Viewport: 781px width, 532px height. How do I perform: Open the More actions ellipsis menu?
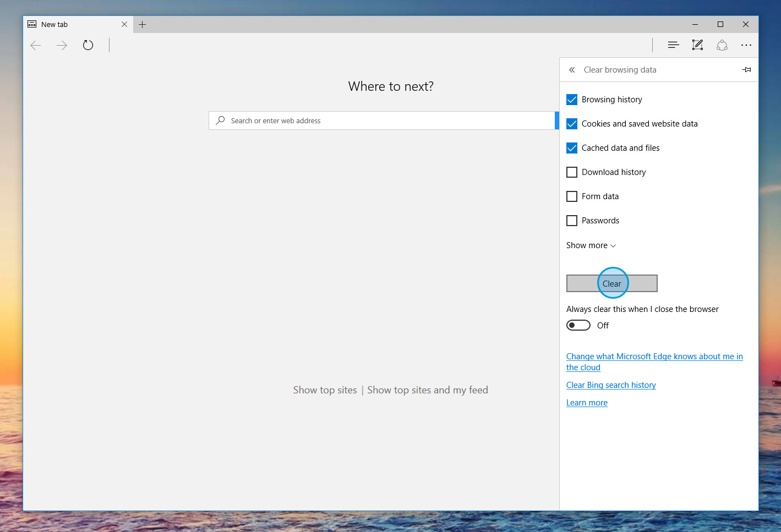[x=746, y=45]
